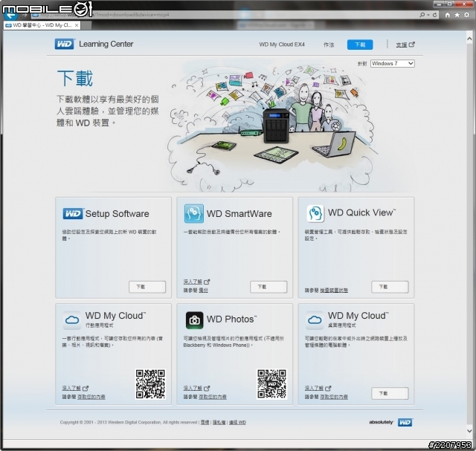The width and height of the screenshot is (476, 451).
Task: Open WD Quick View device status reference link
Action: click(x=334, y=291)
